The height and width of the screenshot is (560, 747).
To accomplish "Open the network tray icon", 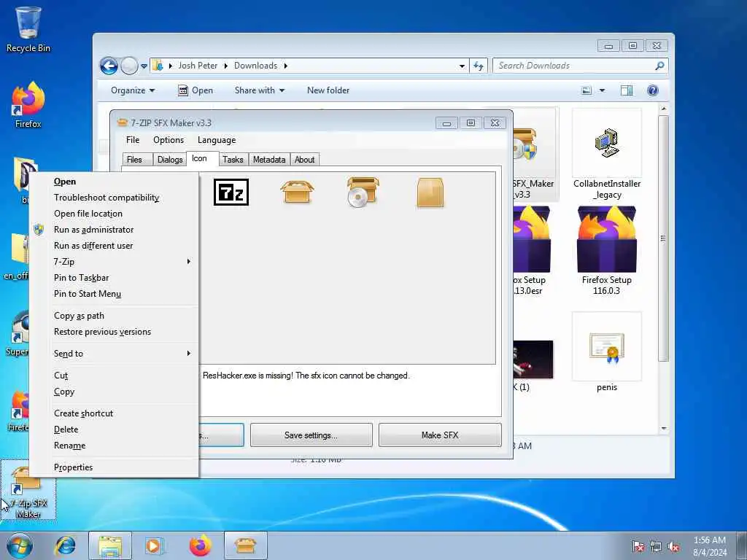I will coord(656,547).
